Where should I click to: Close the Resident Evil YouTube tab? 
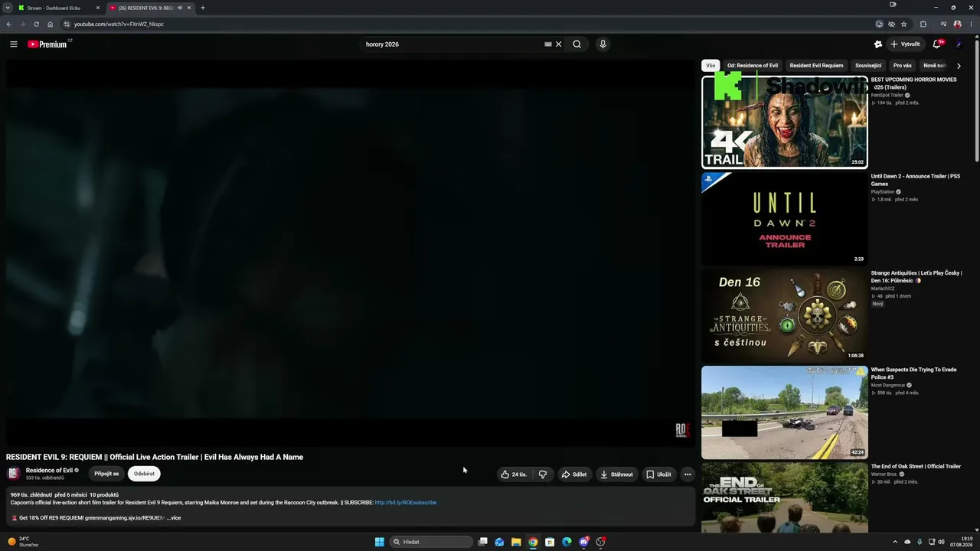tap(189, 8)
